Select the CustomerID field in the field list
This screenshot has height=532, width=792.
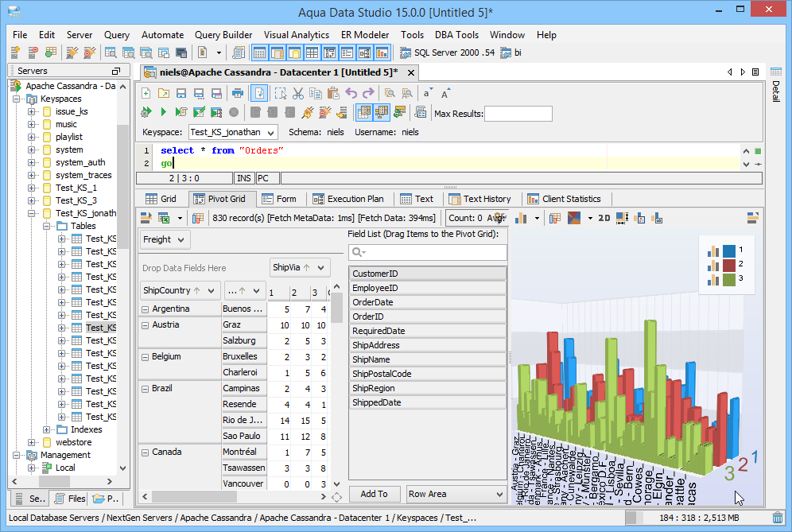pos(427,274)
